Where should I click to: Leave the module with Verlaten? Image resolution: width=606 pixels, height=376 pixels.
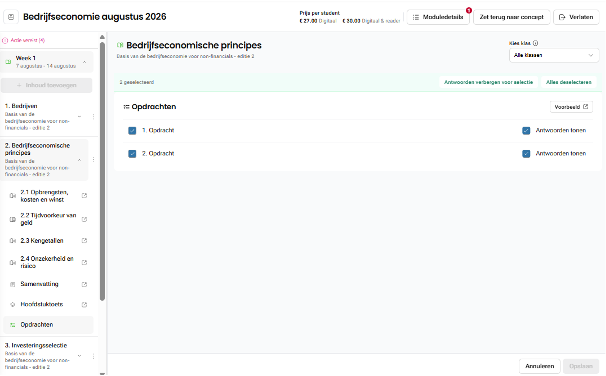pos(576,17)
